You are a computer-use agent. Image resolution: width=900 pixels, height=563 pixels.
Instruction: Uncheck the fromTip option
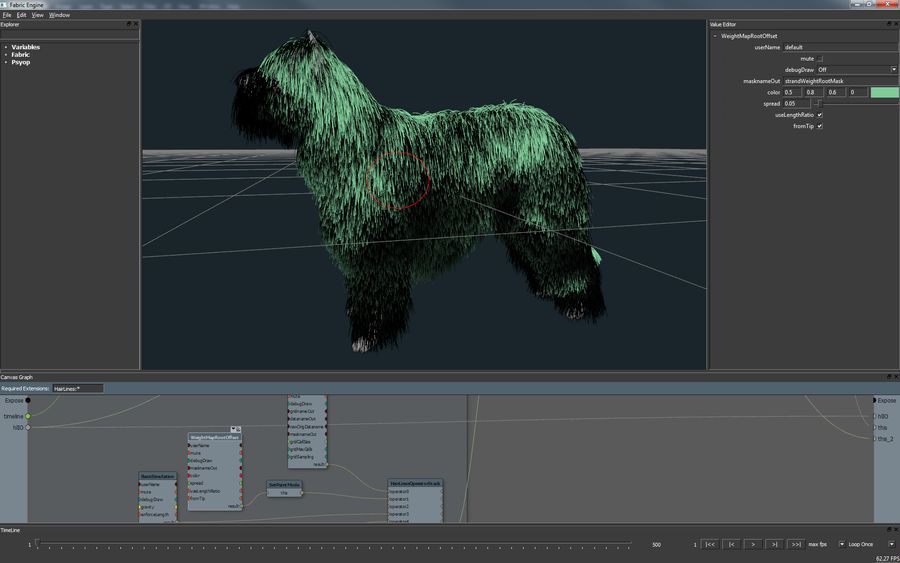tap(820, 126)
